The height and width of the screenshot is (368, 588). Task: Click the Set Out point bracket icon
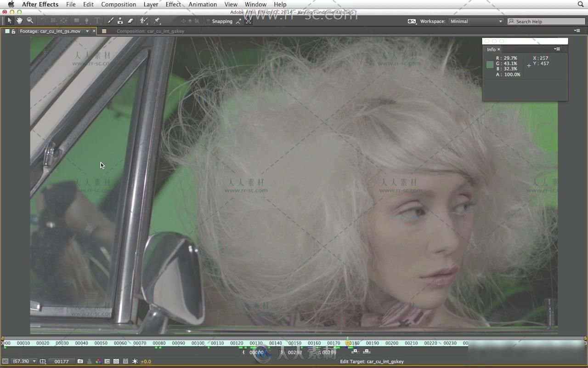[x=282, y=353]
